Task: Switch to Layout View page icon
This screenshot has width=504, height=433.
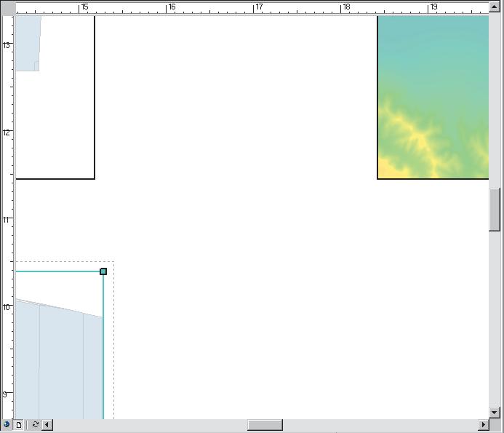Action: click(19, 425)
